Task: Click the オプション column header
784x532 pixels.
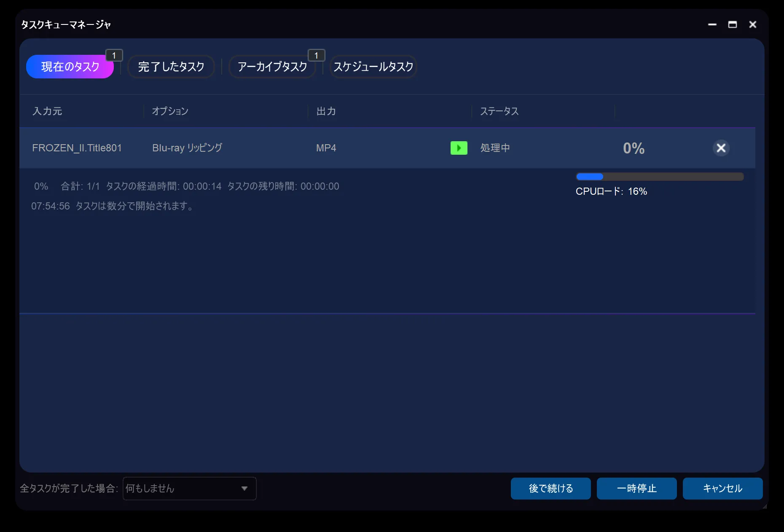Action: pos(170,111)
